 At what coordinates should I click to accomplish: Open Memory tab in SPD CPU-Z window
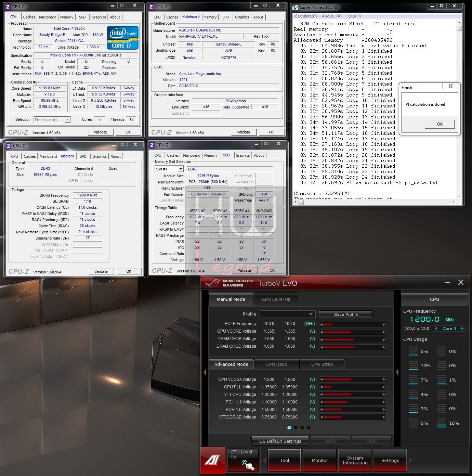[211, 155]
